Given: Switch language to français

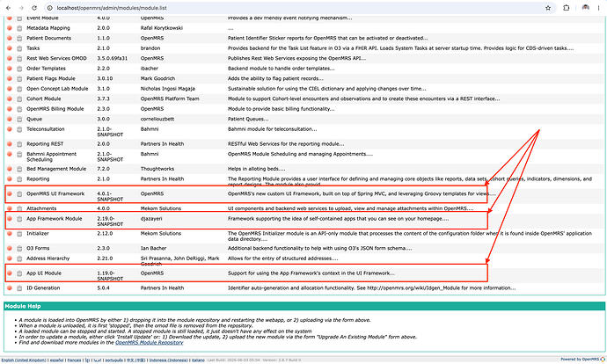Looking at the screenshot, I should (x=74, y=360).
